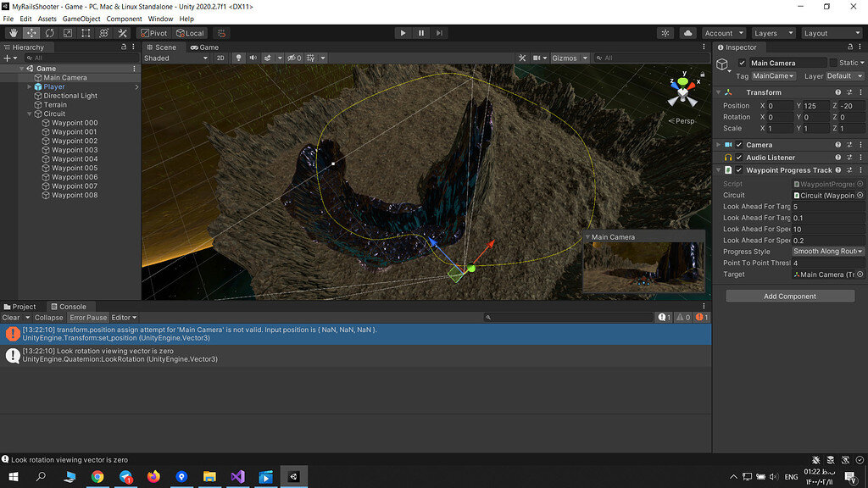Open the Layout dropdown
The width and height of the screenshot is (868, 488).
click(x=831, y=33)
